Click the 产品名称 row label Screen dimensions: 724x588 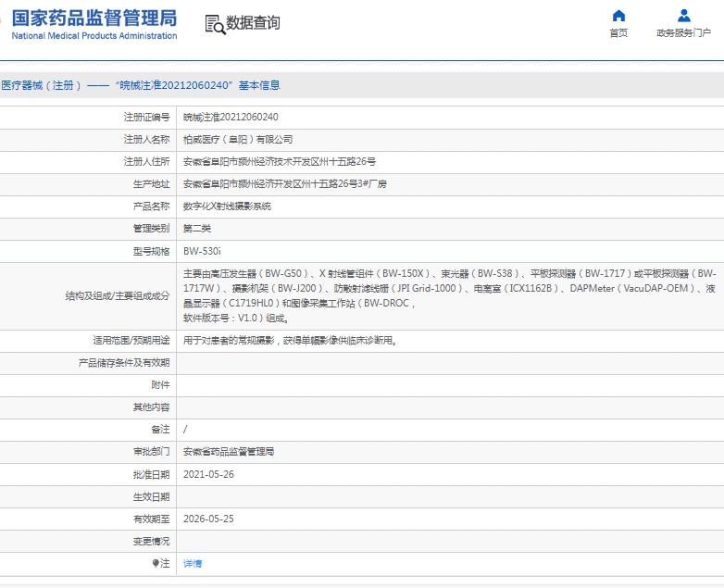(x=152, y=206)
